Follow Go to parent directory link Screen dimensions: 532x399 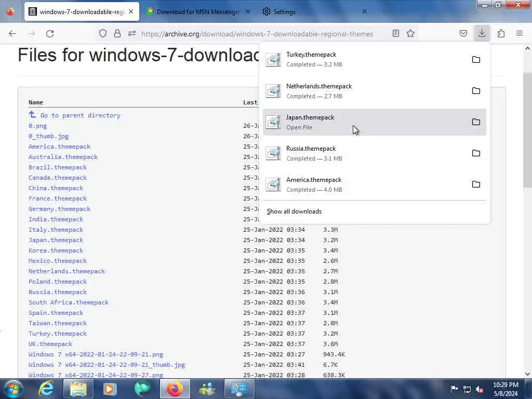[x=81, y=115]
